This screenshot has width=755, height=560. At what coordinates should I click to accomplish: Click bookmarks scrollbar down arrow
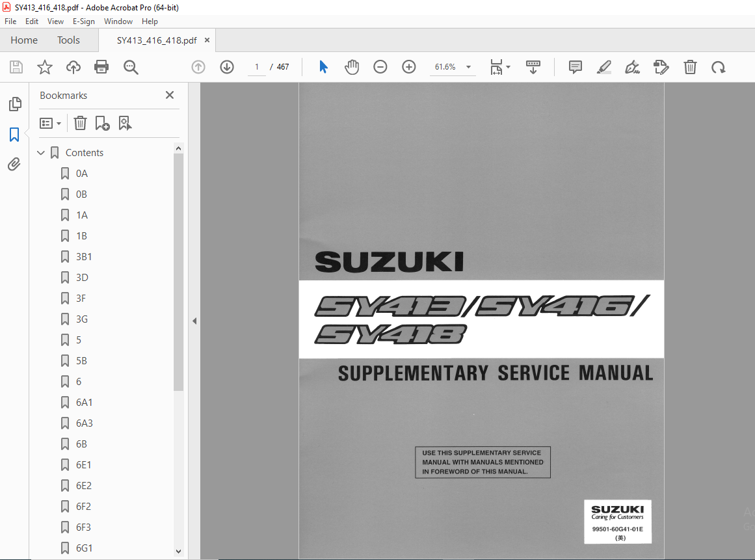coord(179,552)
